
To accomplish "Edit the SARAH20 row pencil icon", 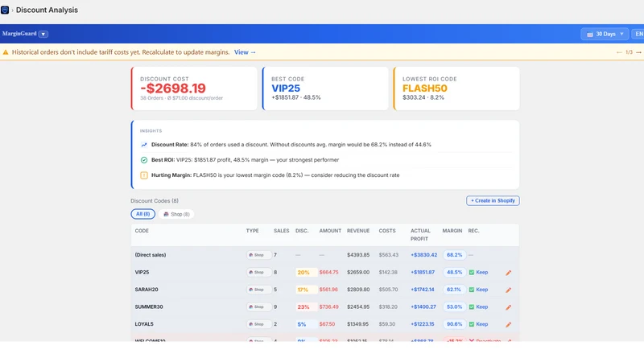I will click(509, 290).
